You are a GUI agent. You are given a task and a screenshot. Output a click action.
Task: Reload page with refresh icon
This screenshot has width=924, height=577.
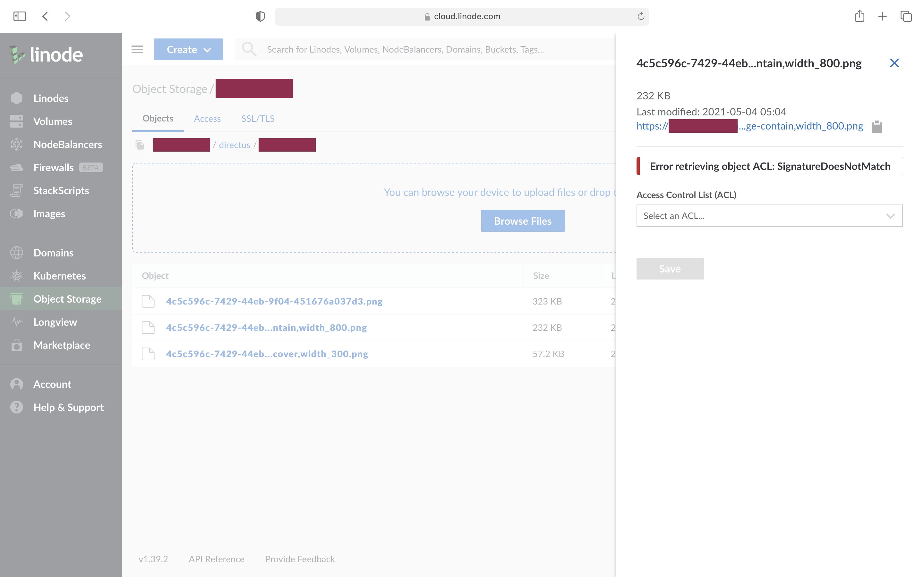click(x=641, y=16)
